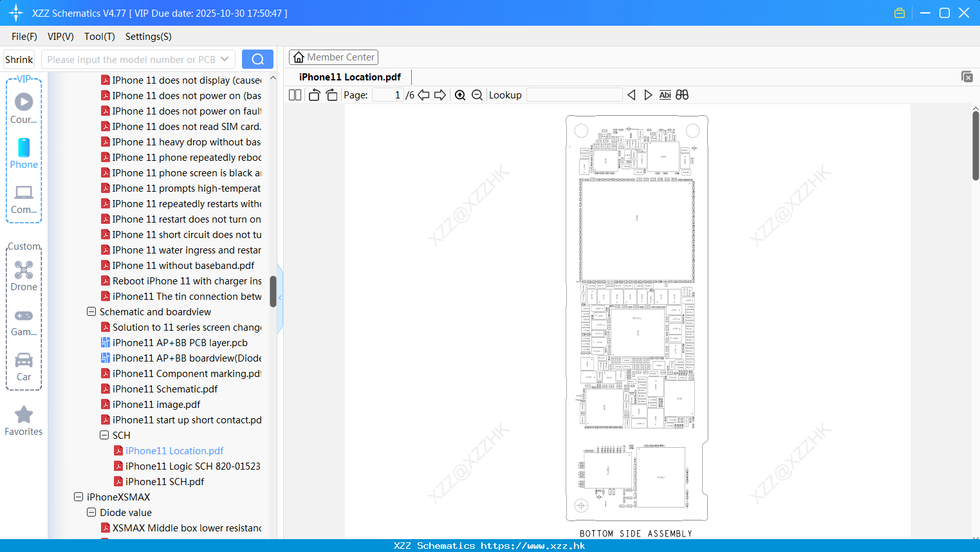Viewport: 980px width, 552px height.
Task: Click the blue search button
Action: [257, 59]
